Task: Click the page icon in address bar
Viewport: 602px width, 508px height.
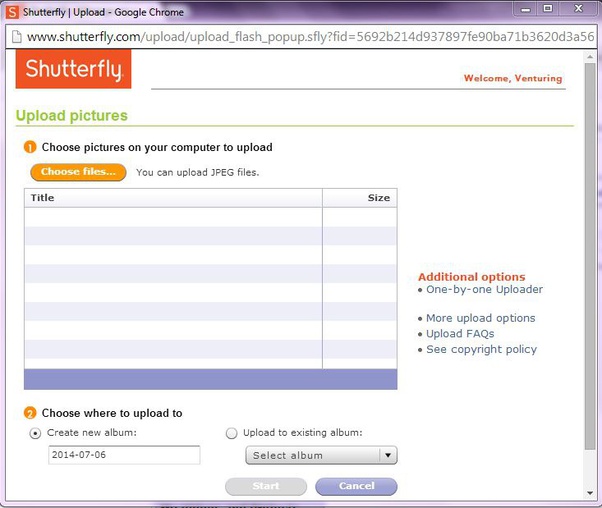Action: 17,37
